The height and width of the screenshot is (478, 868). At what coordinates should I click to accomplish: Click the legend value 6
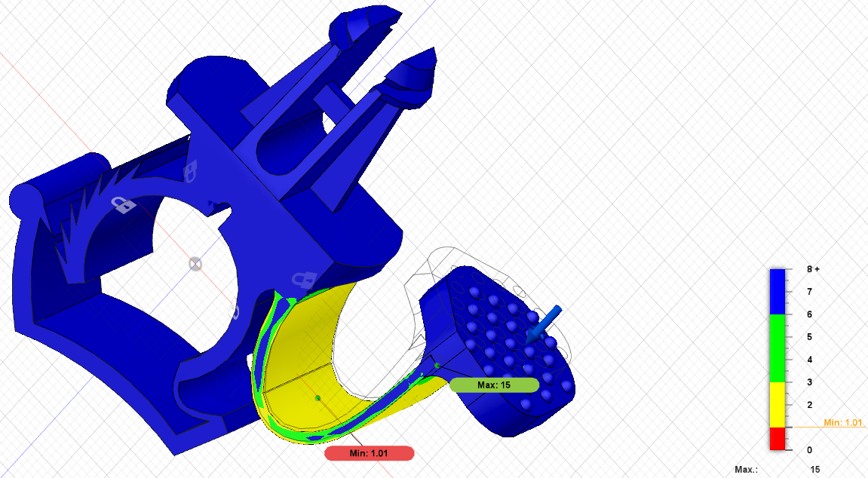coord(809,314)
